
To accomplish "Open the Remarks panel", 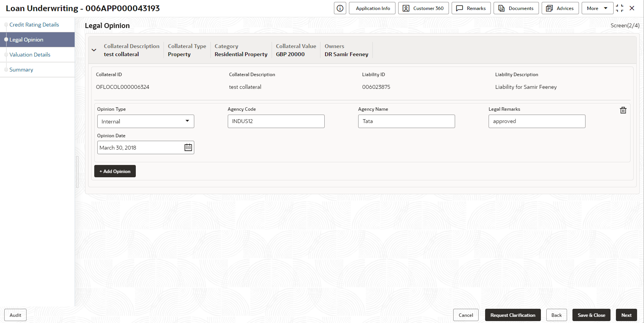I will click(471, 8).
